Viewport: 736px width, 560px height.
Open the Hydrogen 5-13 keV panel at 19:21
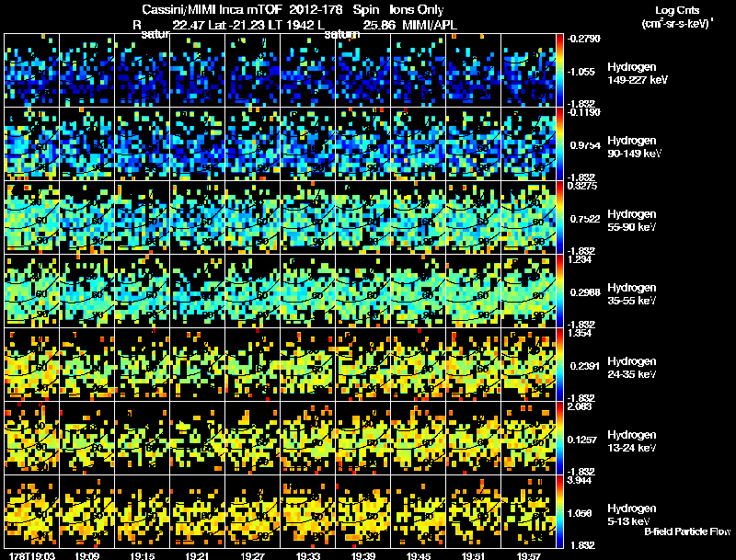(x=197, y=512)
